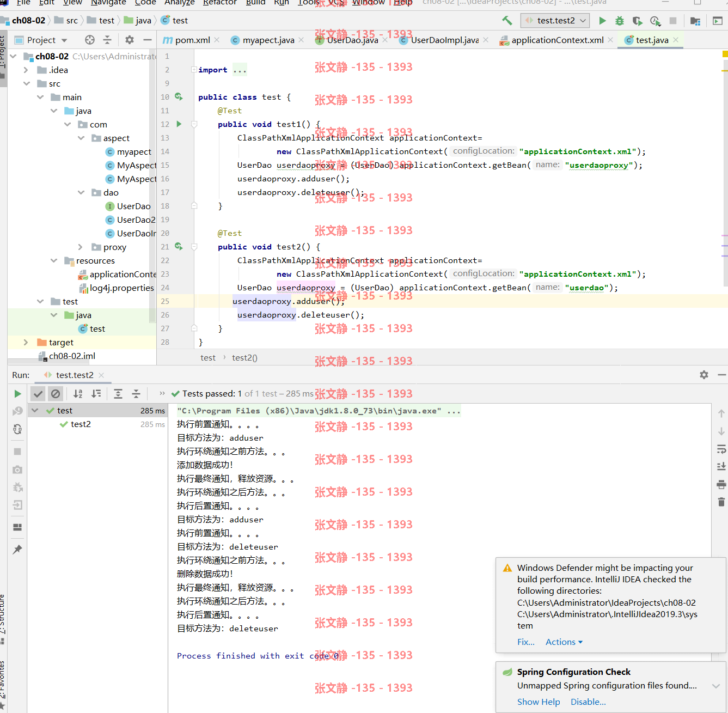Click the ch08-02 breadcrumb in navigation bar
Viewport: 728px width, 713px height.
28,21
